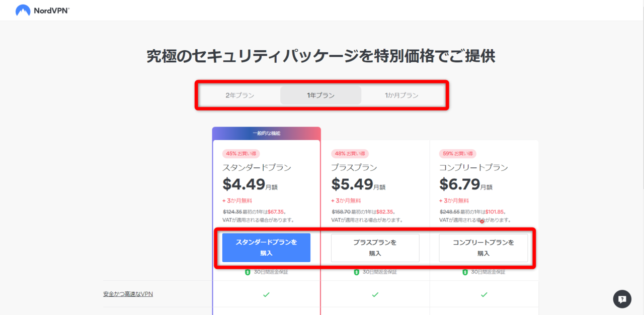This screenshot has width=644, height=315.
Task: Click the 59% お買い得 discount badge
Action: pos(458,154)
